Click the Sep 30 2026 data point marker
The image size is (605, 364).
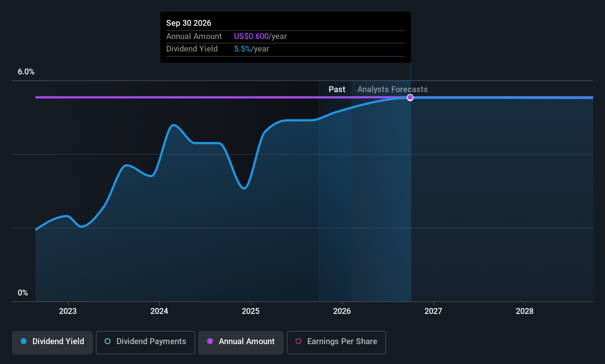click(x=410, y=97)
